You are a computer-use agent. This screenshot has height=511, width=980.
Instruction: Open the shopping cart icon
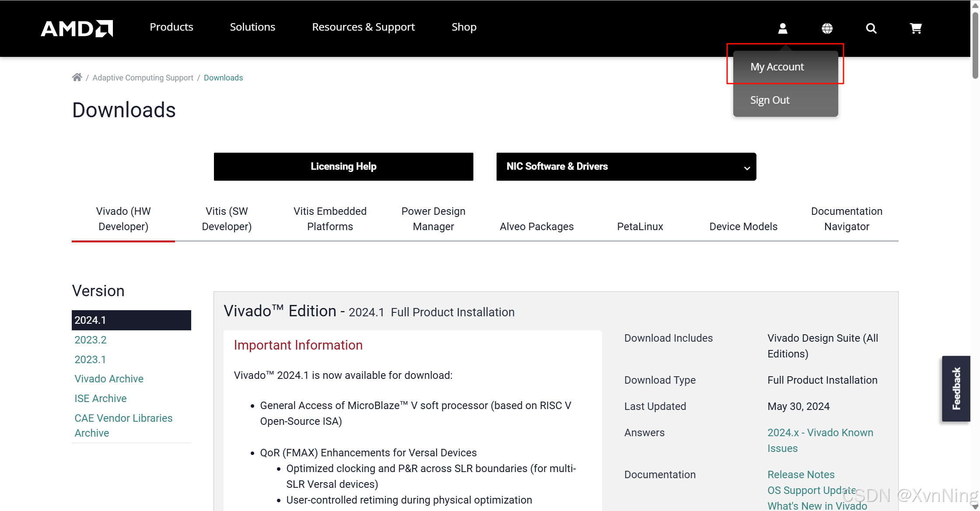tap(916, 28)
